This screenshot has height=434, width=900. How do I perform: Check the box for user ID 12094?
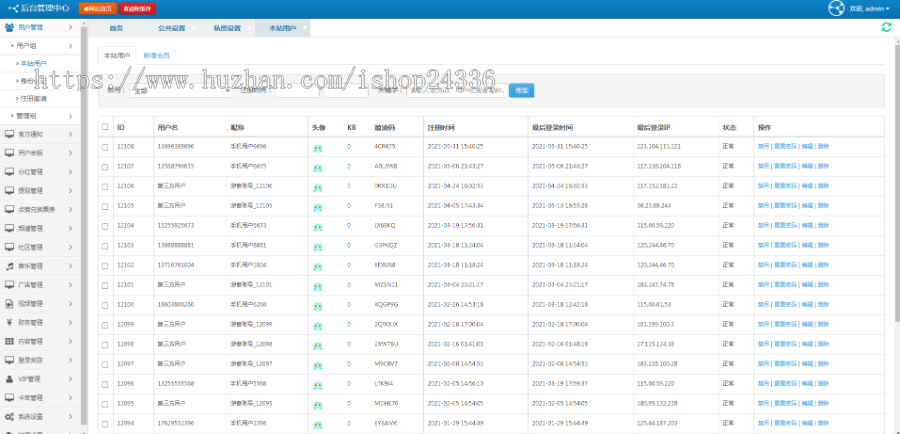tap(105, 424)
